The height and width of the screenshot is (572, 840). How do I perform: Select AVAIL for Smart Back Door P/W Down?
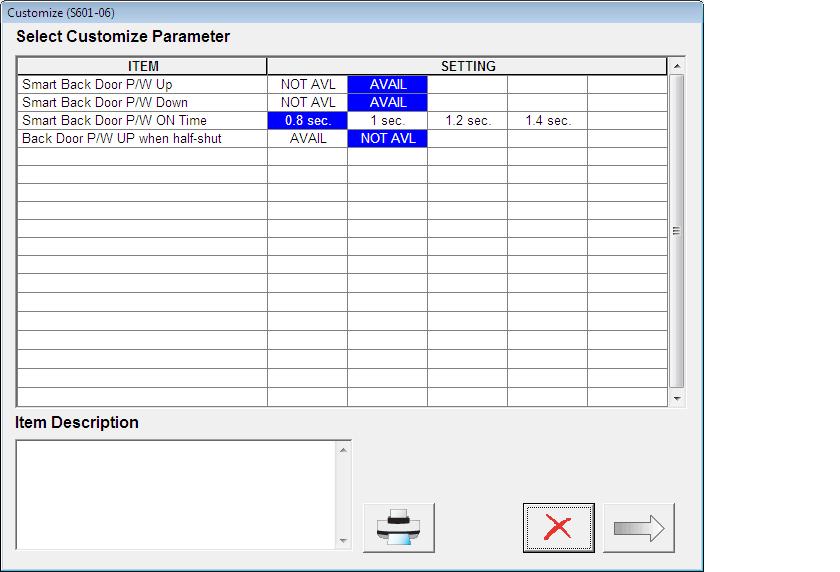coord(387,103)
